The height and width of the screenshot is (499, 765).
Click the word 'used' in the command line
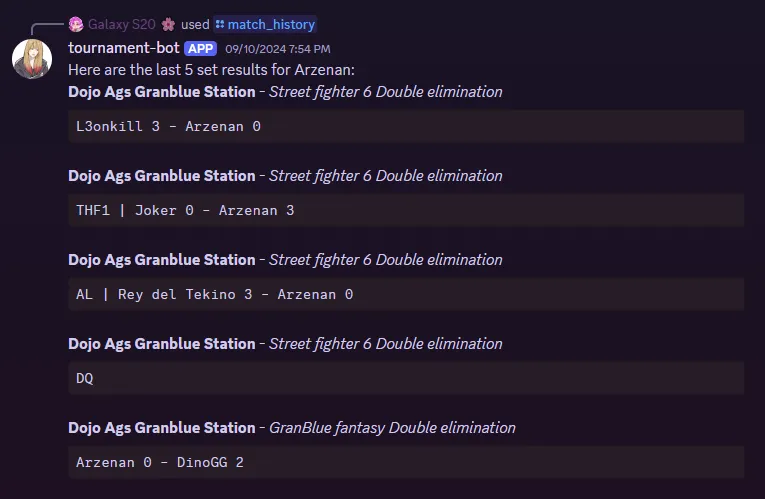tap(195, 24)
